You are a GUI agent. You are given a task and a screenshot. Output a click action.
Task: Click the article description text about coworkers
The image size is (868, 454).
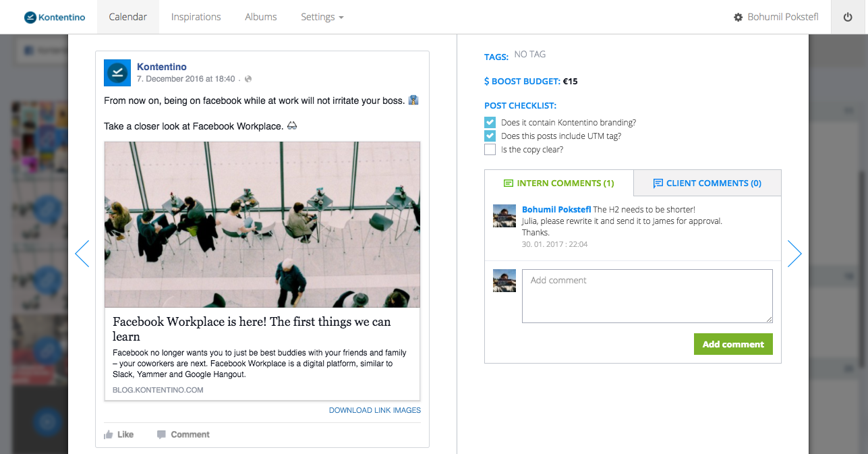pos(260,364)
